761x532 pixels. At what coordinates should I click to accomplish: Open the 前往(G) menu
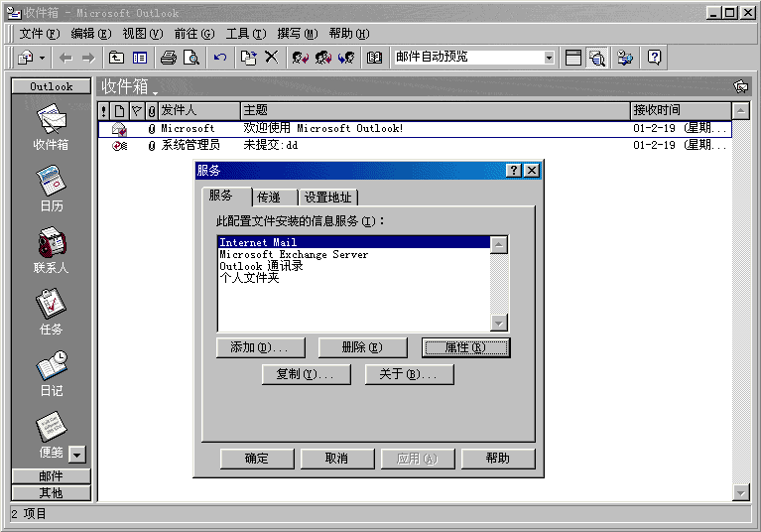pyautogui.click(x=194, y=34)
